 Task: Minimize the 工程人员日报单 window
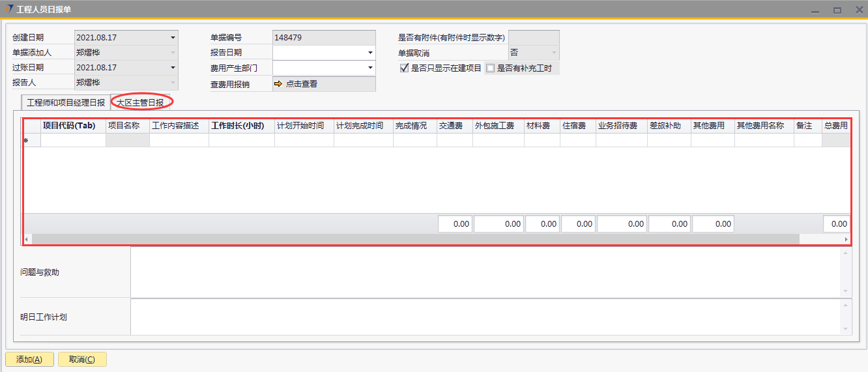pos(815,10)
